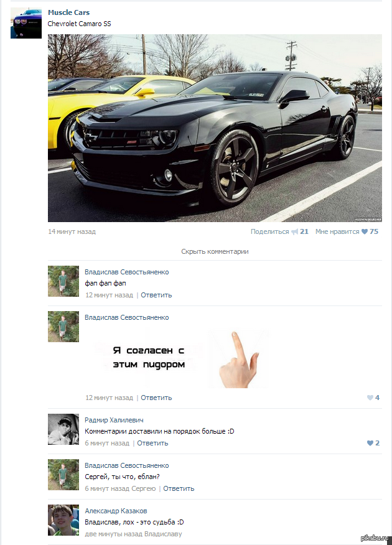Click the avatar beside the image comment
This screenshot has height=545, width=392.
(63, 327)
